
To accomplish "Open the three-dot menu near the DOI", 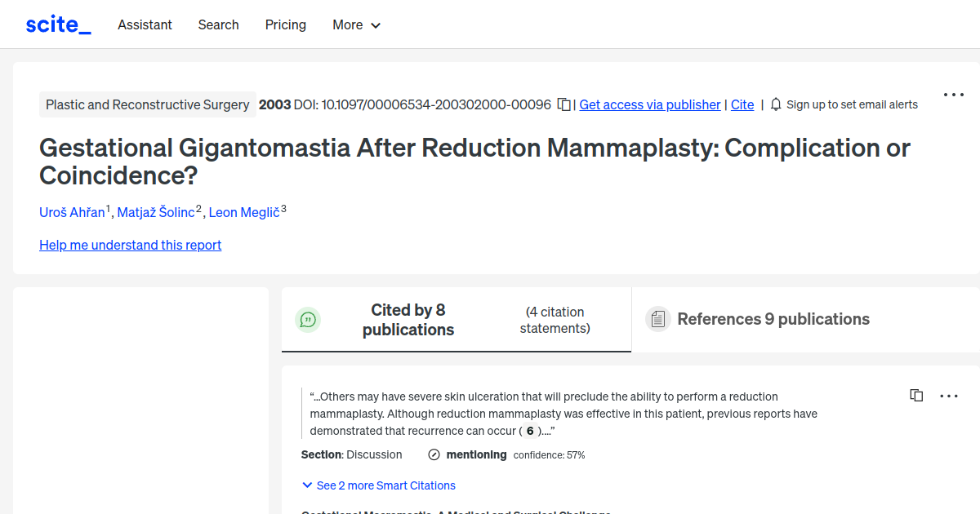I will (x=953, y=94).
